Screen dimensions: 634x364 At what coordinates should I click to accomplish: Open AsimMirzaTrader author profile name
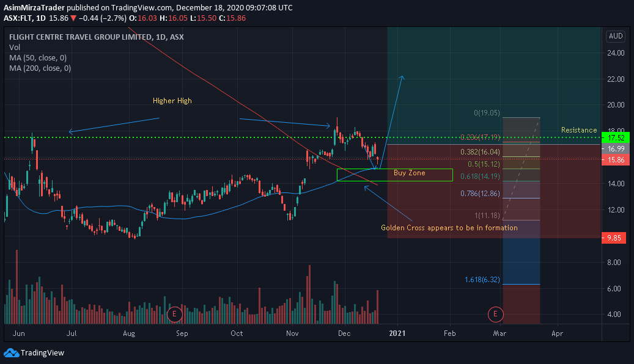tap(34, 8)
